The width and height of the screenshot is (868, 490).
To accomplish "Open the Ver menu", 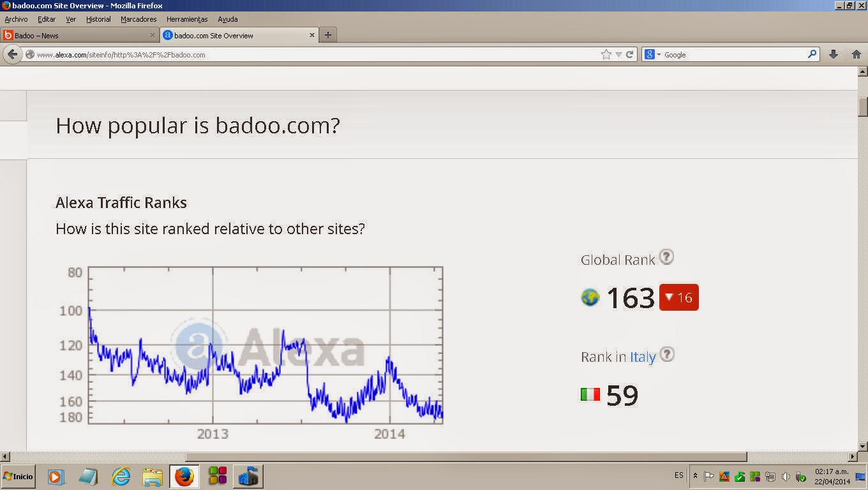I will click(71, 19).
